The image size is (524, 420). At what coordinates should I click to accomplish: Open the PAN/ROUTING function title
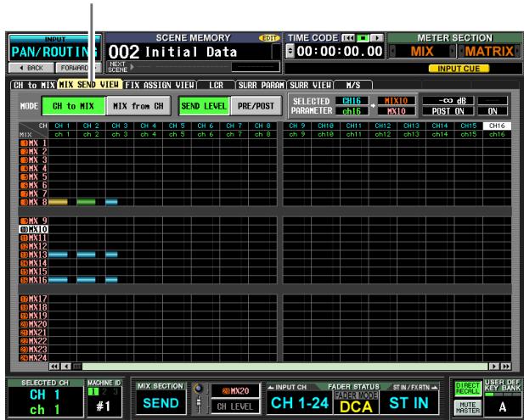tap(55, 52)
